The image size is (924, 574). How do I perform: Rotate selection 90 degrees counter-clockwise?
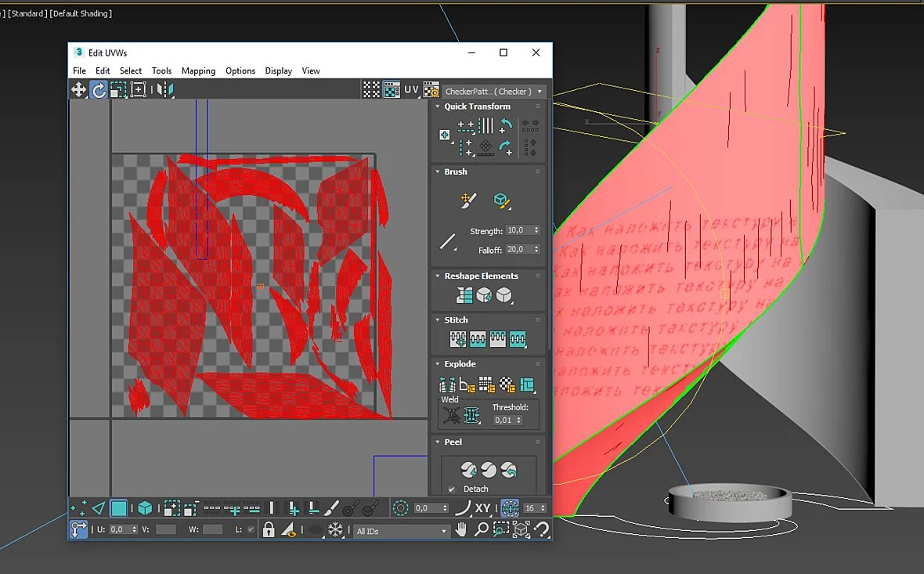click(x=505, y=125)
